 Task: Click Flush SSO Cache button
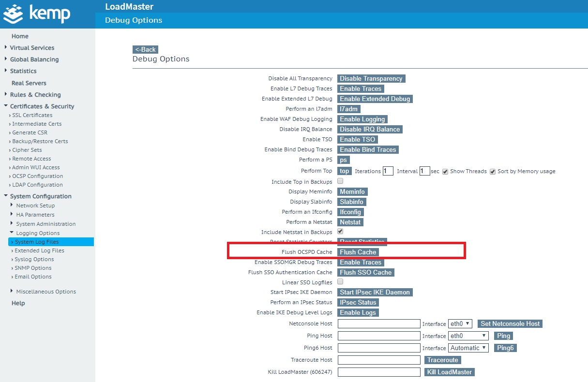[x=366, y=272]
